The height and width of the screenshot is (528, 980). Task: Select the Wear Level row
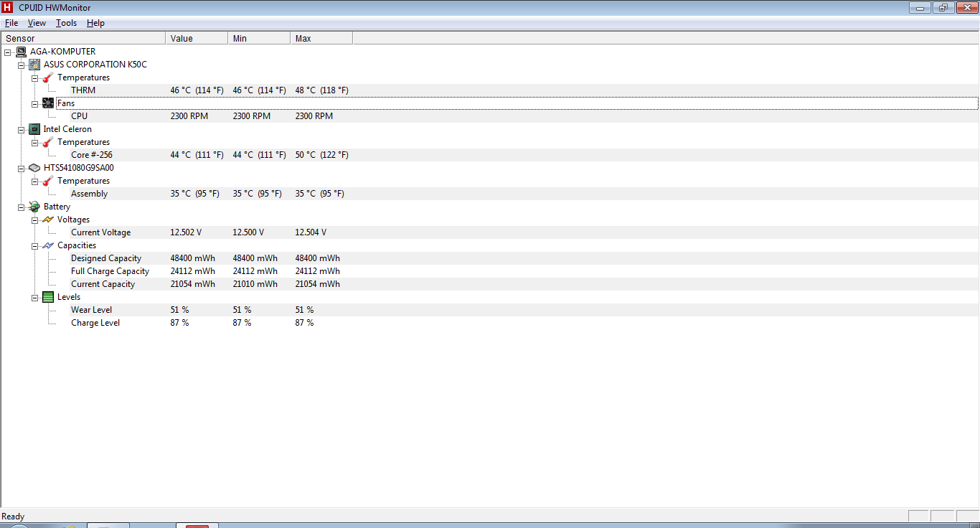coord(490,310)
